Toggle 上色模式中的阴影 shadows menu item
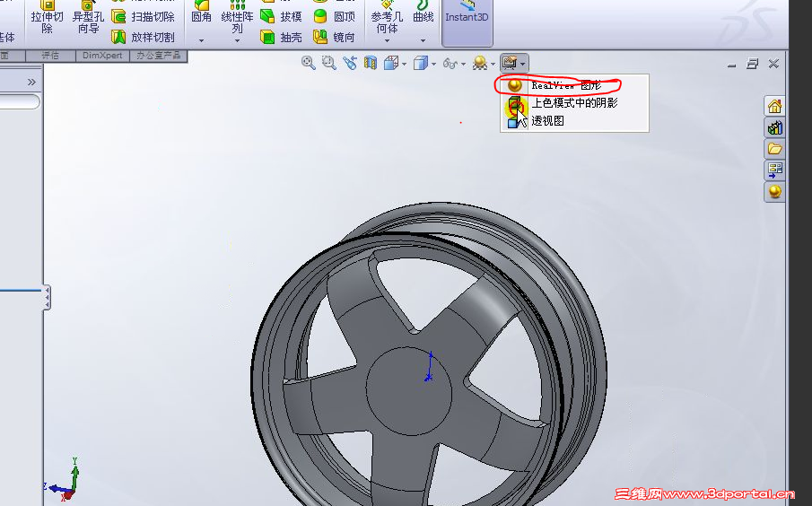The image size is (812, 506). pyautogui.click(x=574, y=103)
